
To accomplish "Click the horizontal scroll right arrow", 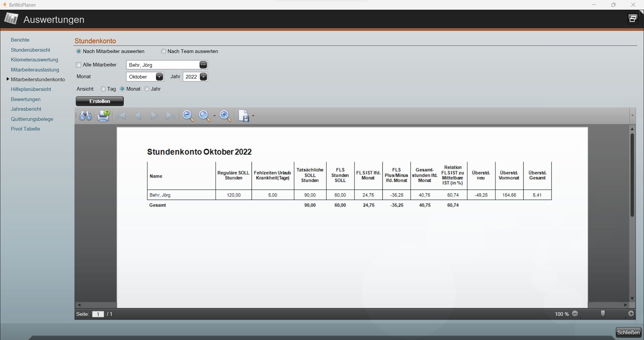I will click(x=625, y=305).
